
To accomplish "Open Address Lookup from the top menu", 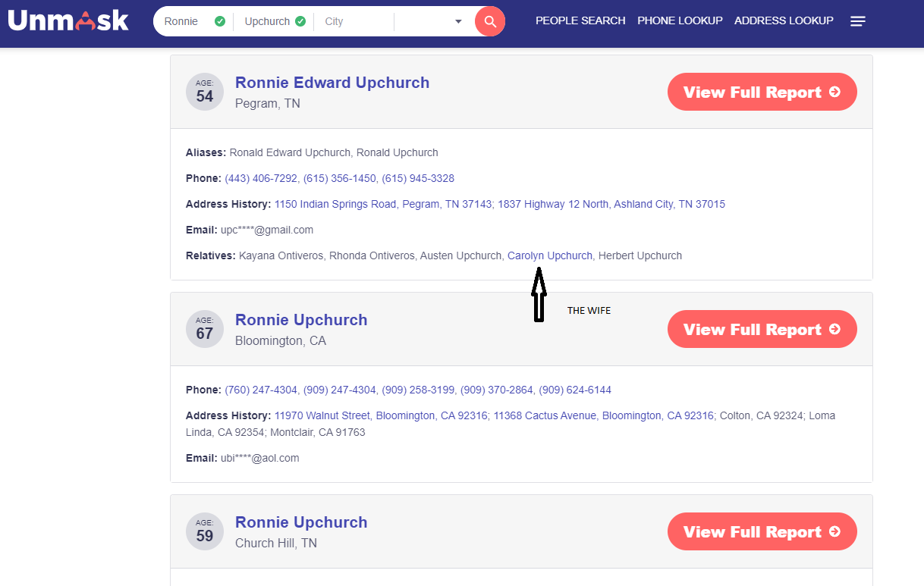I will click(784, 20).
